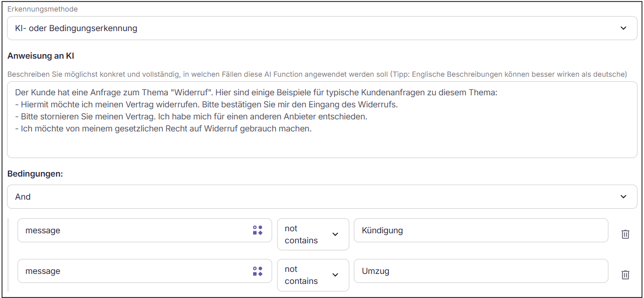Select the second message field in conditions
This screenshot has height=298, width=644.
pos(145,271)
